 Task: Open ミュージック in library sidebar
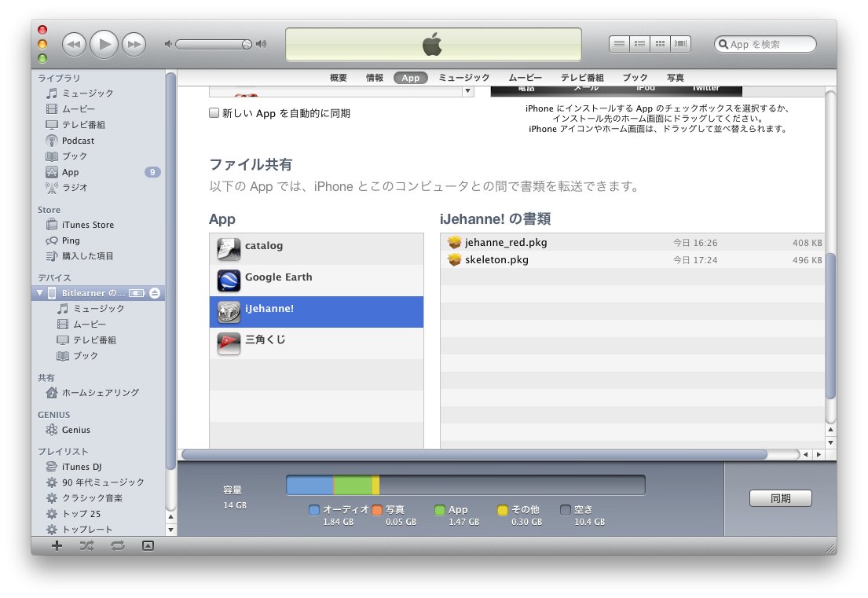[x=87, y=93]
